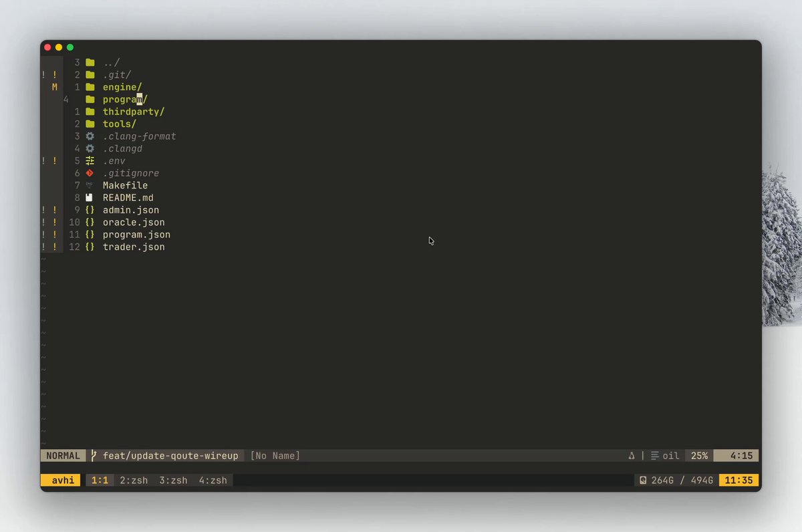Open the thirdparty/ directory
Screen dimensions: 802x532
coord(134,112)
